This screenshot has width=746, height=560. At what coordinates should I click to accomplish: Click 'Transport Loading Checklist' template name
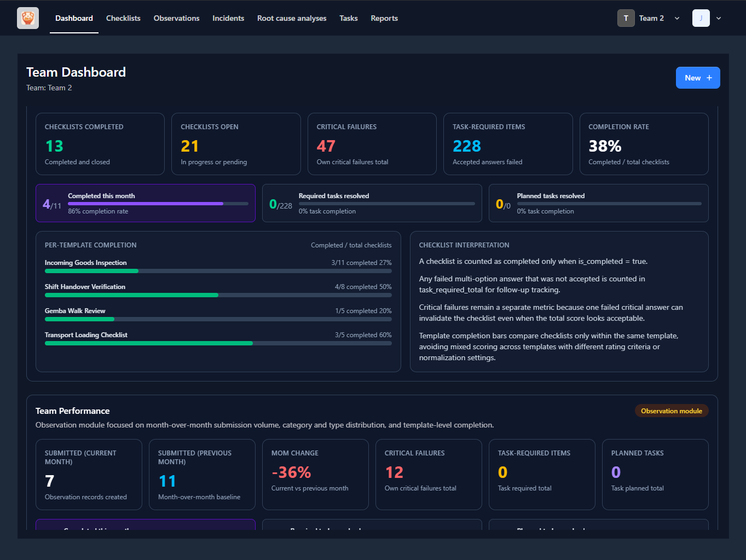(86, 335)
